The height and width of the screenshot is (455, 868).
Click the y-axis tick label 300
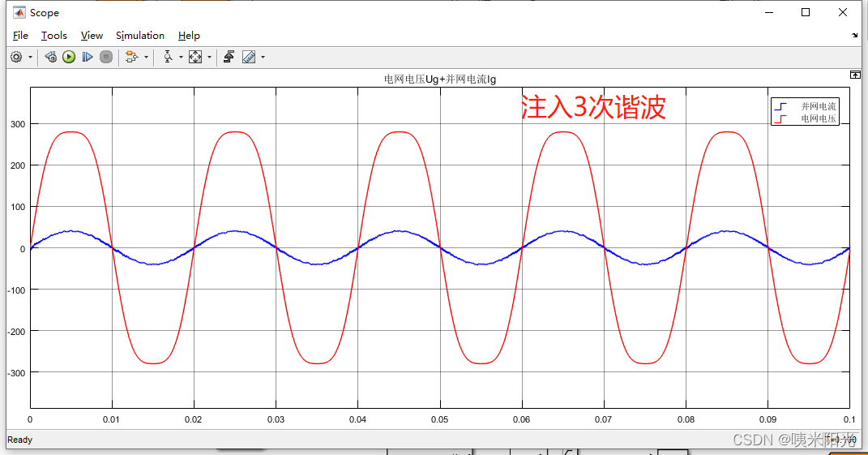coord(18,124)
